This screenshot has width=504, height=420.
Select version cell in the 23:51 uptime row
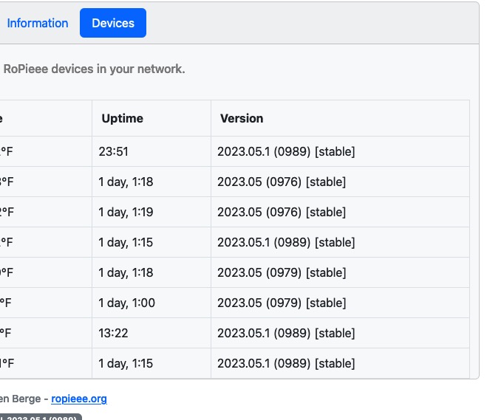[286, 151]
